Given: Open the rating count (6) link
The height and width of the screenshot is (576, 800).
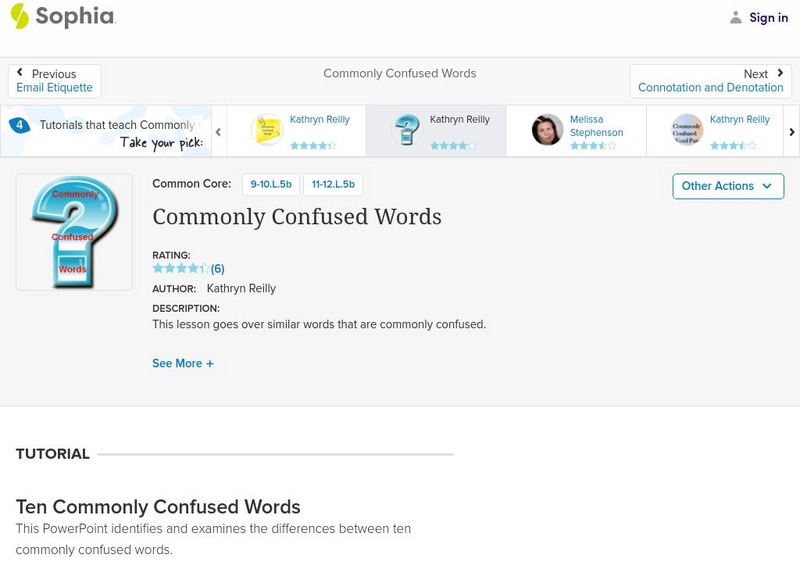Looking at the screenshot, I should pyautogui.click(x=218, y=268).
